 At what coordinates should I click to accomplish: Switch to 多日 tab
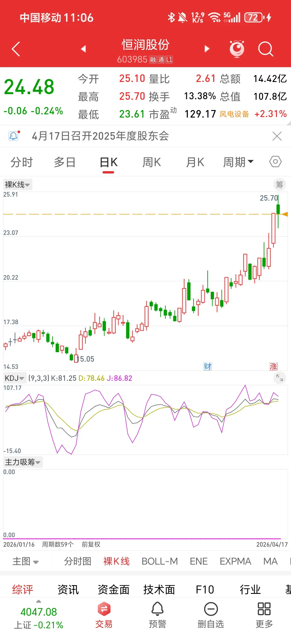(x=65, y=162)
